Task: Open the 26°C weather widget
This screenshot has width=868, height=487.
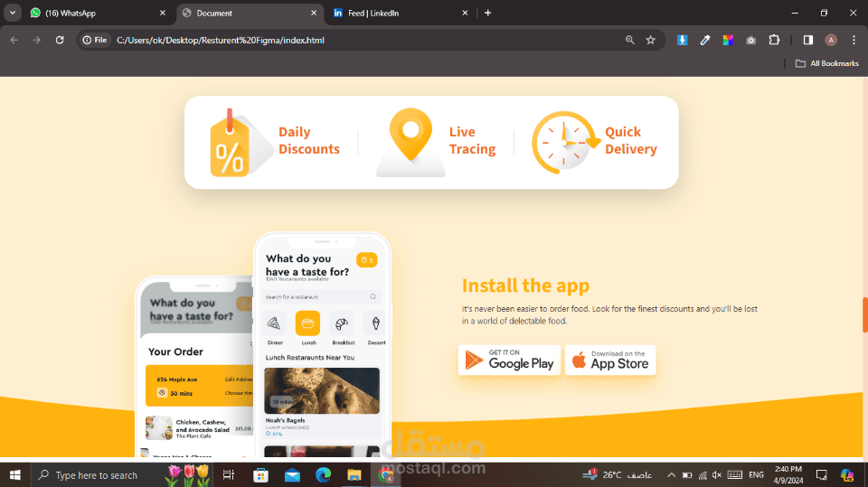Action: [618, 475]
